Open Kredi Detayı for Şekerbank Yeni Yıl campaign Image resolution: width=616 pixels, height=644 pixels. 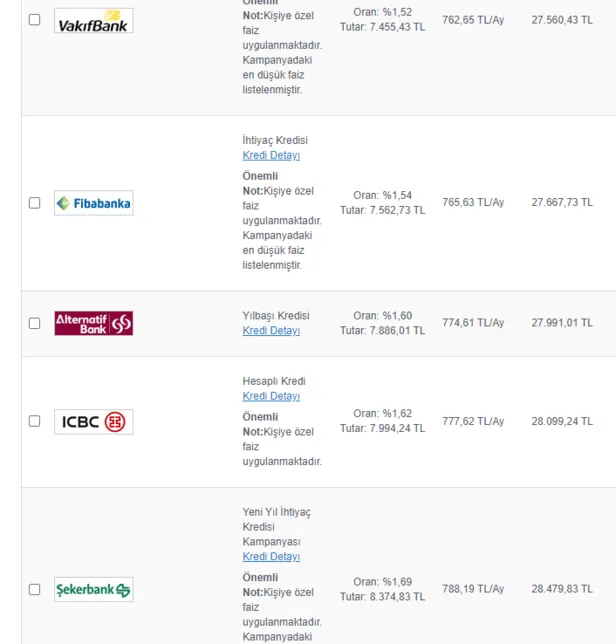(x=271, y=557)
